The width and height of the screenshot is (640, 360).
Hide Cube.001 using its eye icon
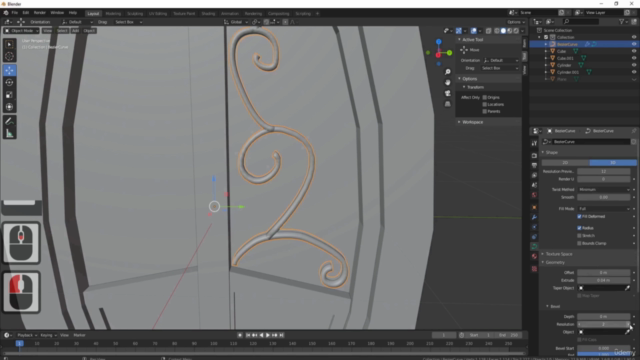[634, 58]
